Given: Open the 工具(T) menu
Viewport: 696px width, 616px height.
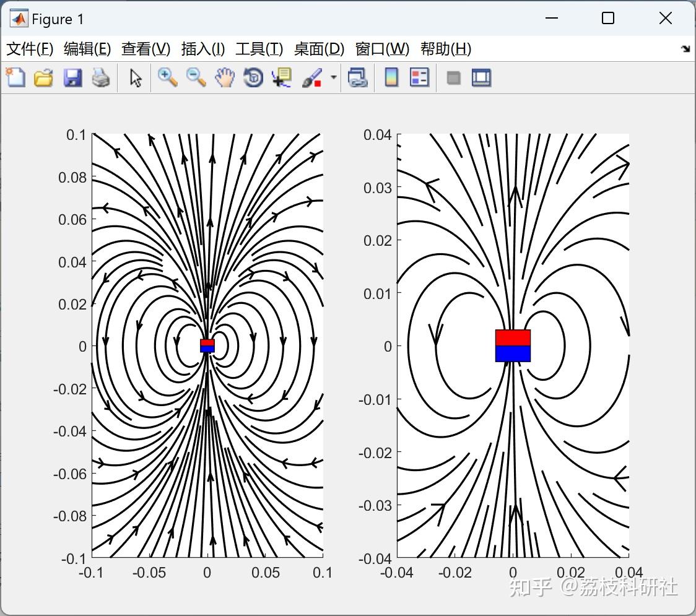Looking at the screenshot, I should 259,49.
